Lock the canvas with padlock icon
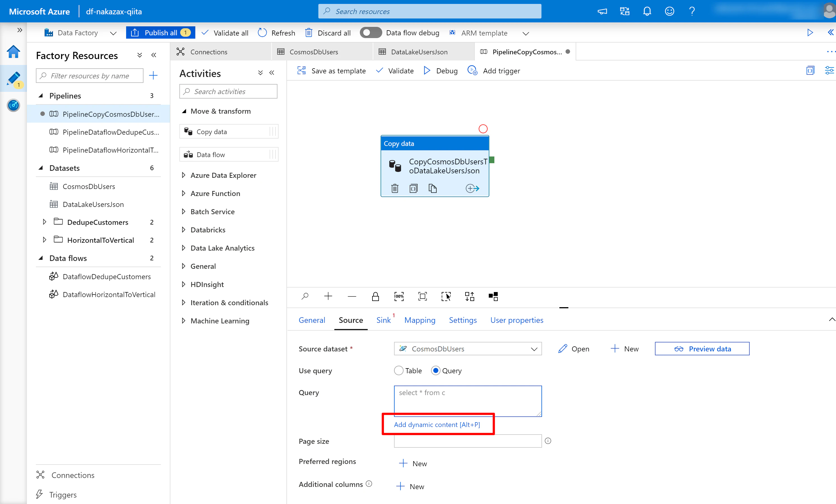The image size is (836, 504). coord(375,297)
